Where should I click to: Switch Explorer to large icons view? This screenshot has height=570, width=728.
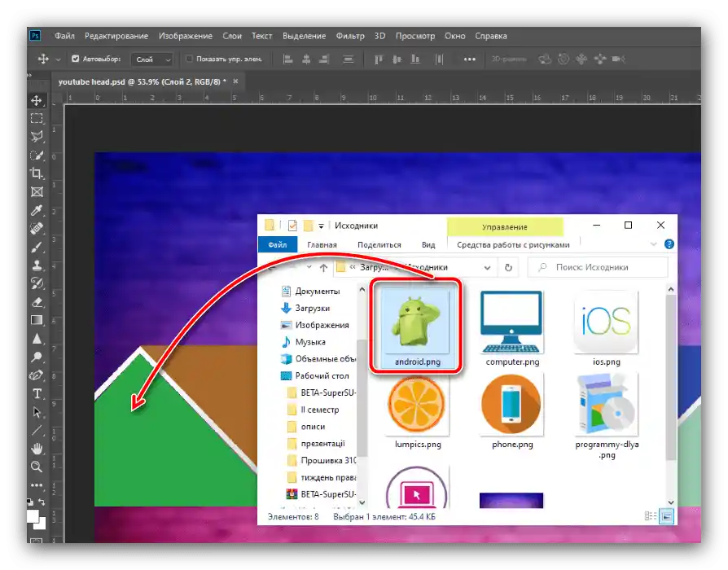pos(667,516)
